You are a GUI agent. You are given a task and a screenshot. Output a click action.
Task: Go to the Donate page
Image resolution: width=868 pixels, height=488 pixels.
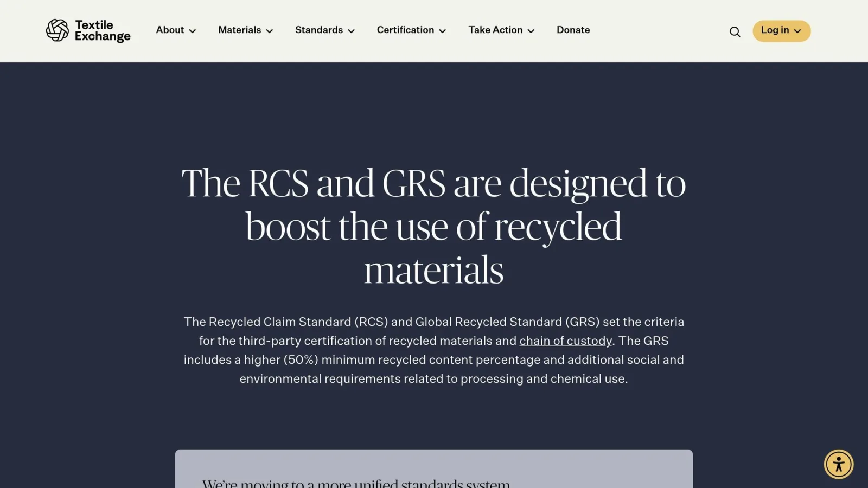point(573,30)
